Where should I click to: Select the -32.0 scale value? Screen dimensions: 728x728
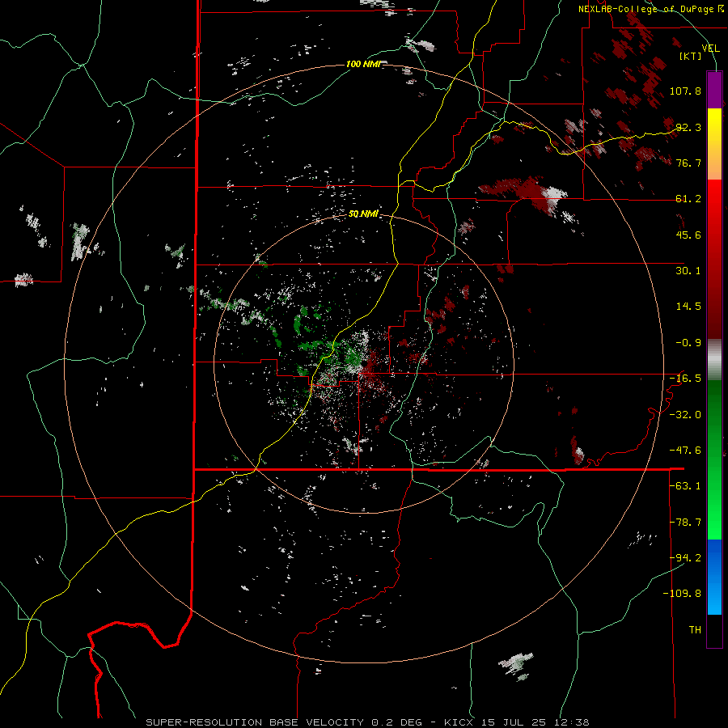685,415
